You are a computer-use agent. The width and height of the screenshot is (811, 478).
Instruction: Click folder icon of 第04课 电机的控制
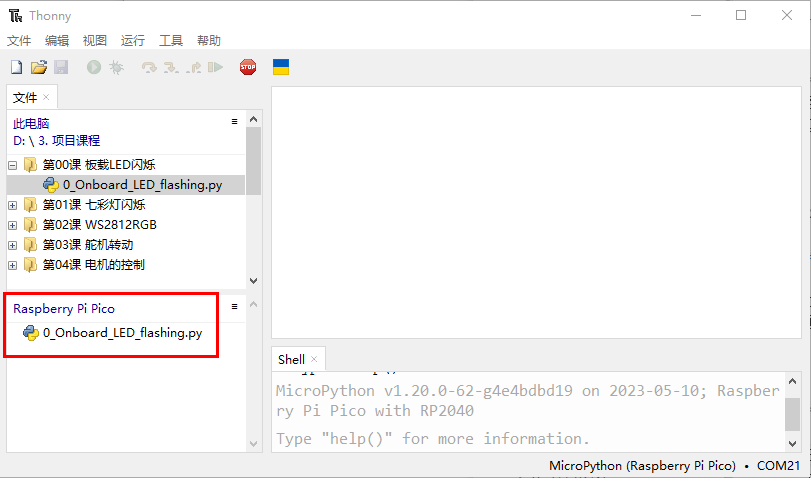[31, 265]
